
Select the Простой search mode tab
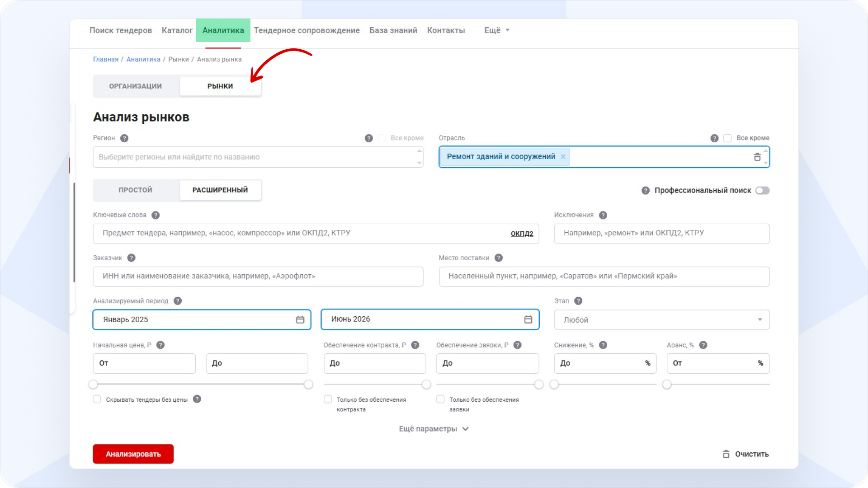[136, 190]
